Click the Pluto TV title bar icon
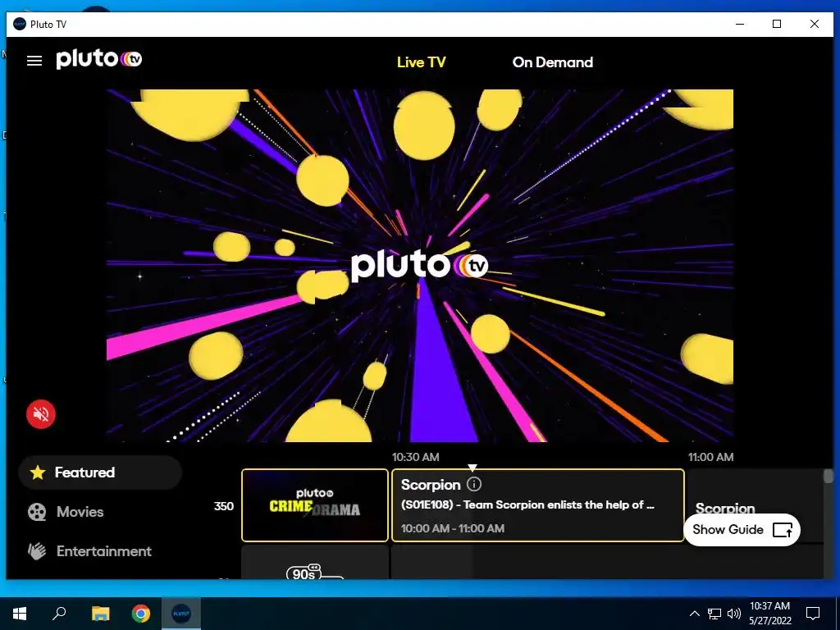The image size is (840, 630). [x=20, y=24]
